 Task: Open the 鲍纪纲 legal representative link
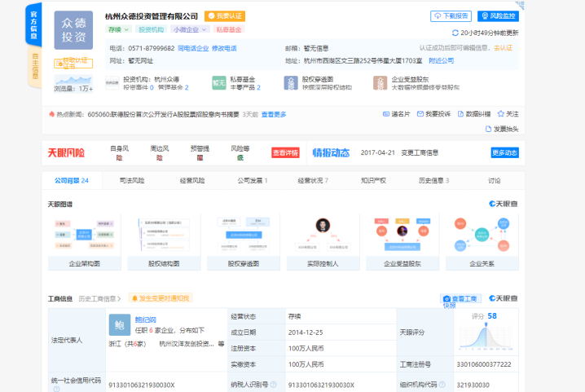(146, 320)
